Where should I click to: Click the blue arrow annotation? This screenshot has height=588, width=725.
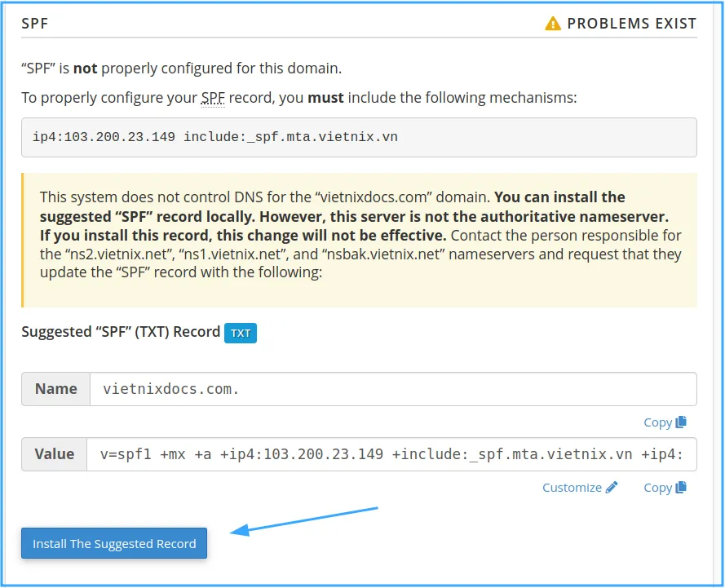(x=304, y=520)
